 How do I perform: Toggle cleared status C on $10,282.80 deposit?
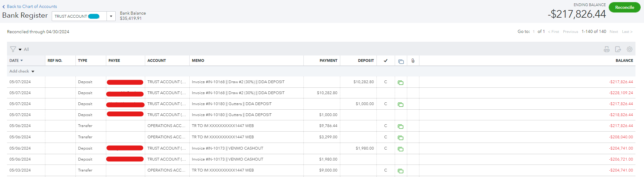tap(386, 82)
